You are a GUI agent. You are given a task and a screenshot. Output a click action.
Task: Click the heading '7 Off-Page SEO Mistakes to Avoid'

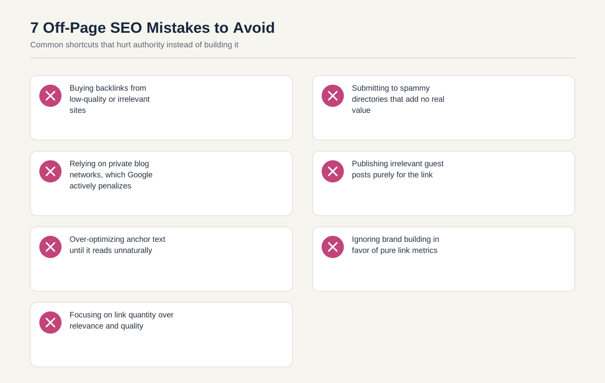coord(152,28)
